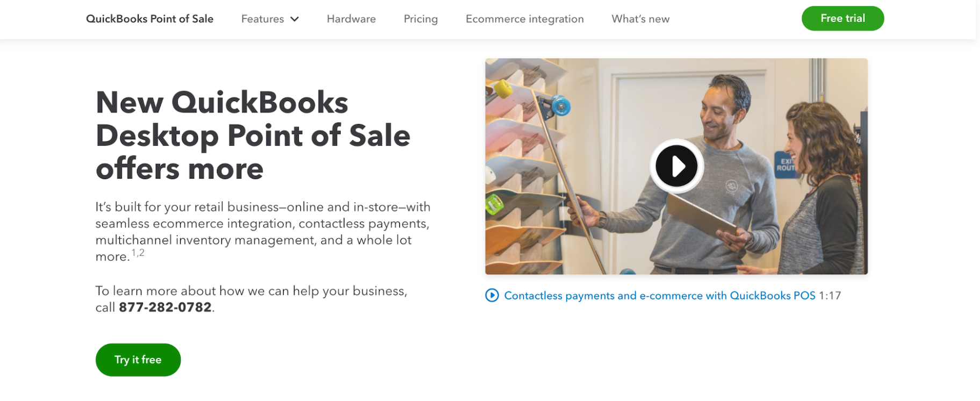Open the Features dropdown menu
This screenshot has height=401, width=980.
tap(263, 19)
